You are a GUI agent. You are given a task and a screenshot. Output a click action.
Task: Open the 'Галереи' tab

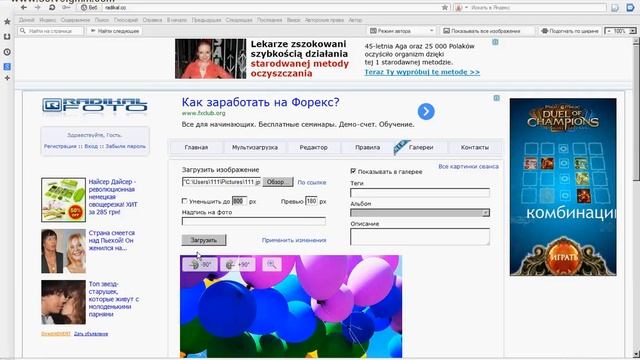click(x=421, y=147)
